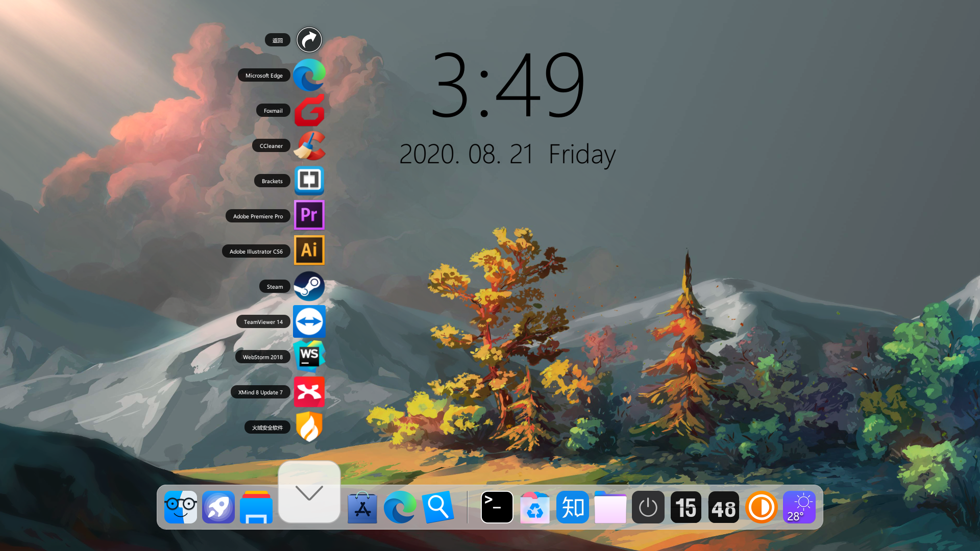Open Foxmail email client
This screenshot has height=551, width=980.
coord(309,110)
